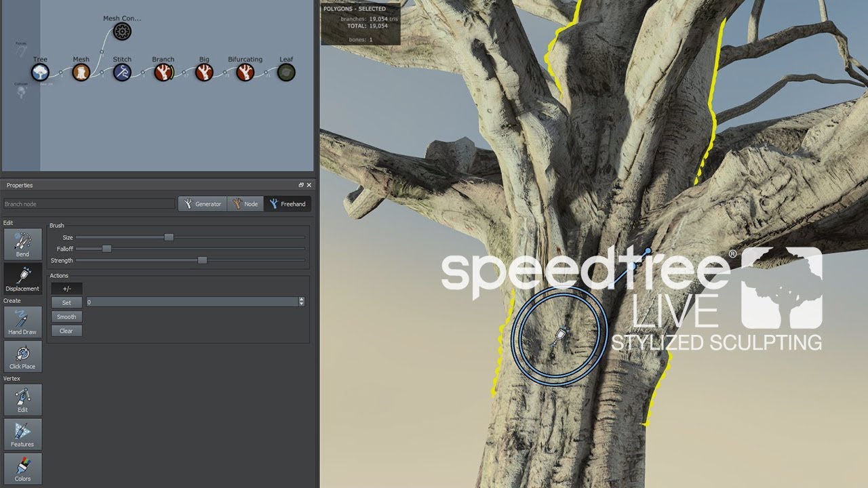This screenshot has height=488, width=868.
Task: Choose the Bend edit tool
Action: pyautogui.click(x=22, y=244)
